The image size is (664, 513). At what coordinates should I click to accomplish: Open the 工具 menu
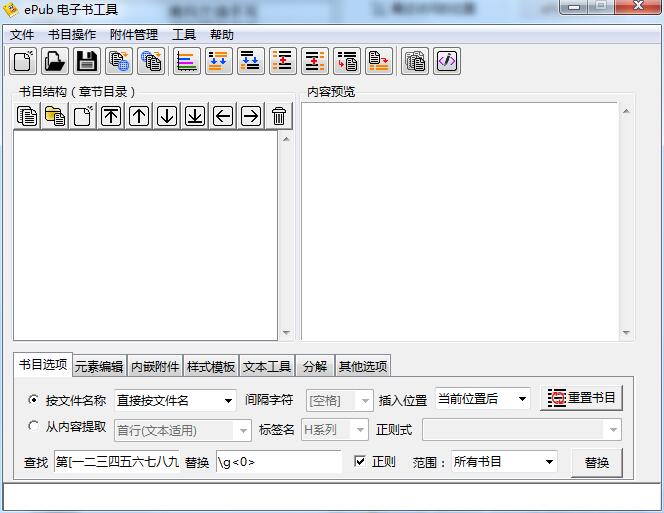(184, 34)
